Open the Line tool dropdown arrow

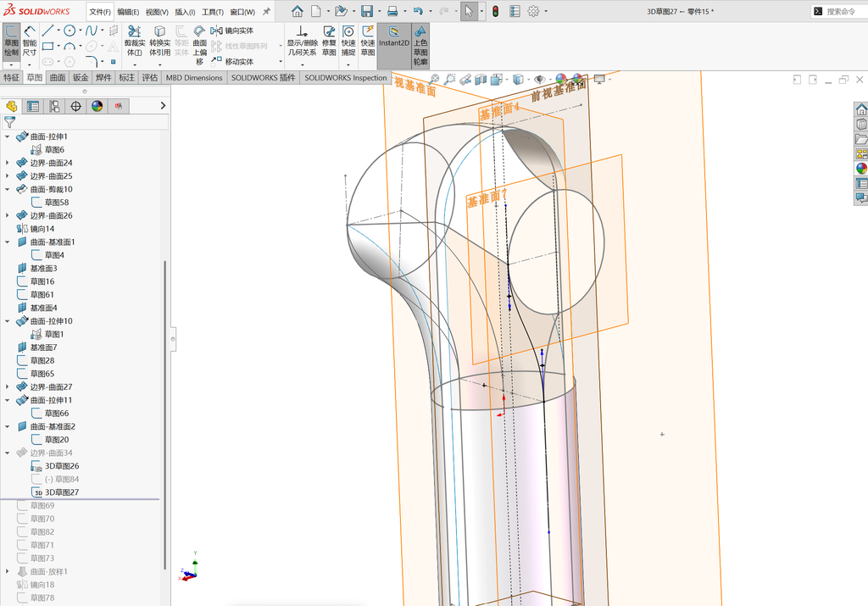pos(58,31)
